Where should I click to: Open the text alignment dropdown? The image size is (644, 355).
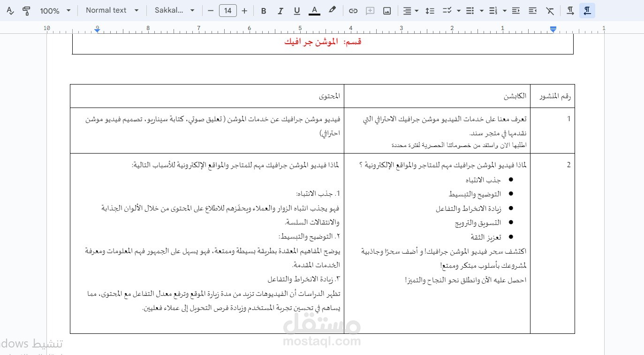coord(410,10)
